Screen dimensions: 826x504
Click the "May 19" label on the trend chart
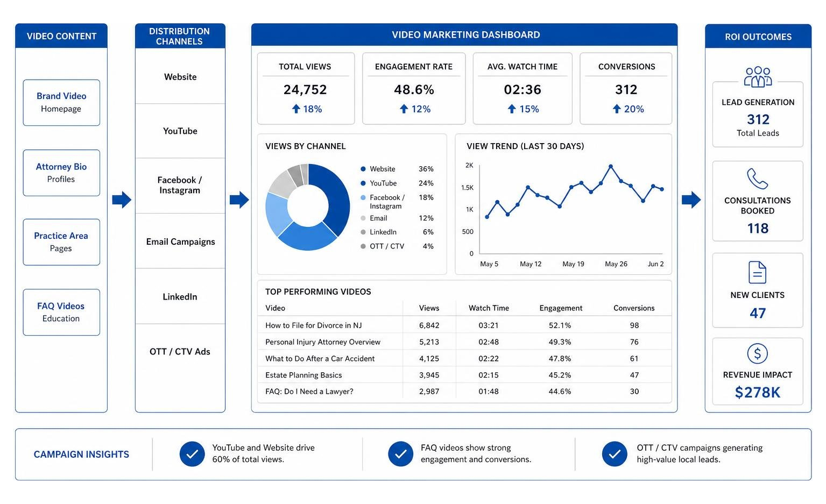pos(573,264)
